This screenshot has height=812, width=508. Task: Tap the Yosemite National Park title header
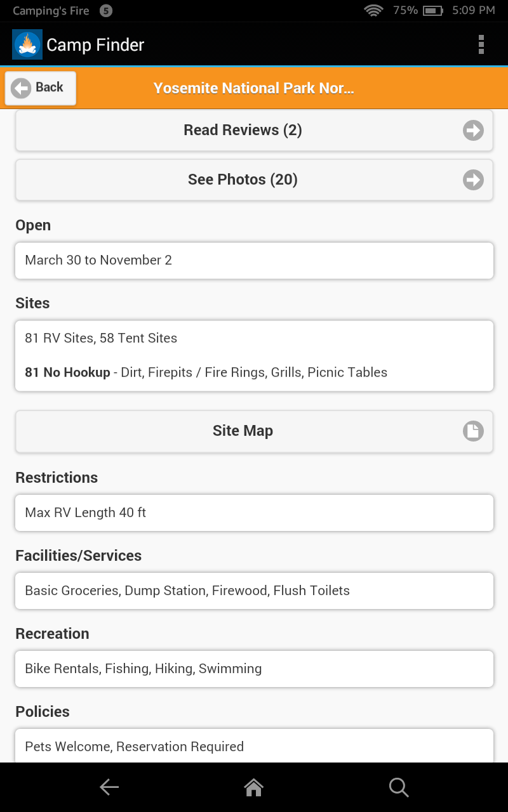point(254,88)
